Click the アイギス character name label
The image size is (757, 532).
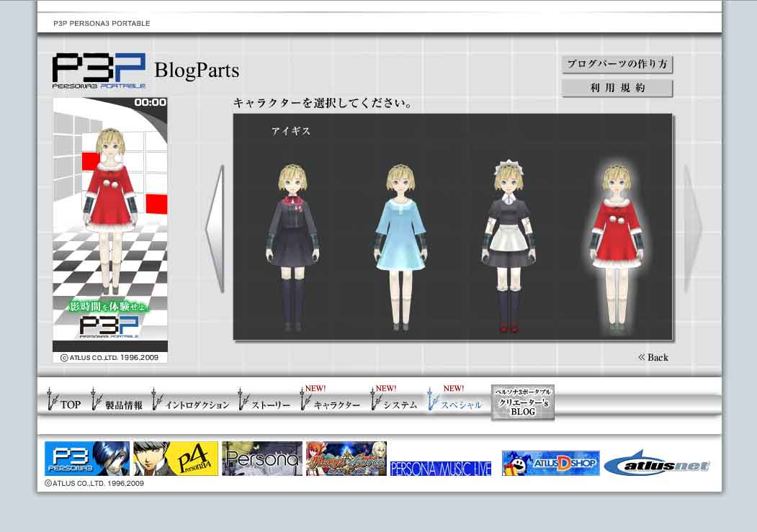click(291, 131)
